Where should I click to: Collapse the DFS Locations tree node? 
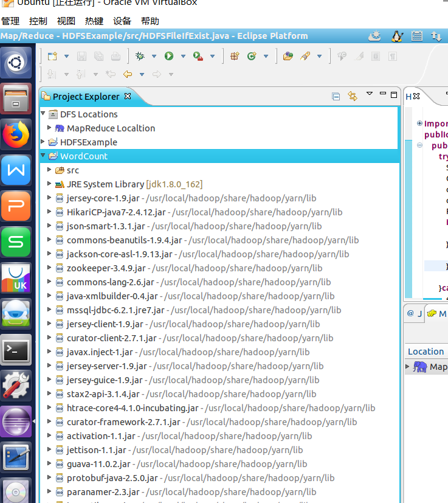43,113
